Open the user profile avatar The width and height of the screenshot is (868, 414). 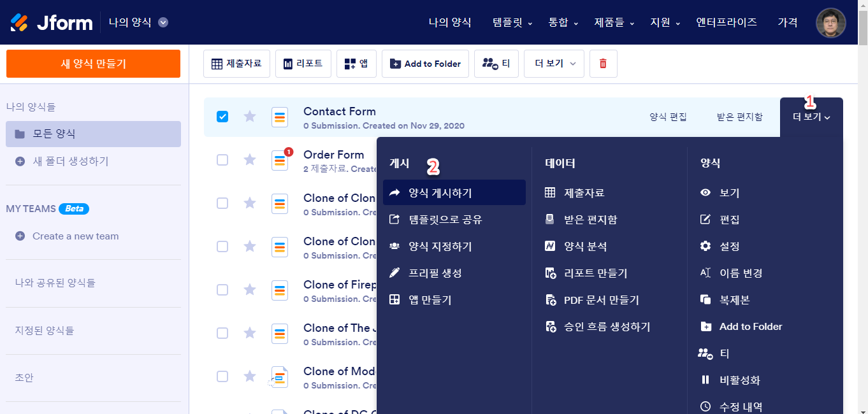[831, 23]
